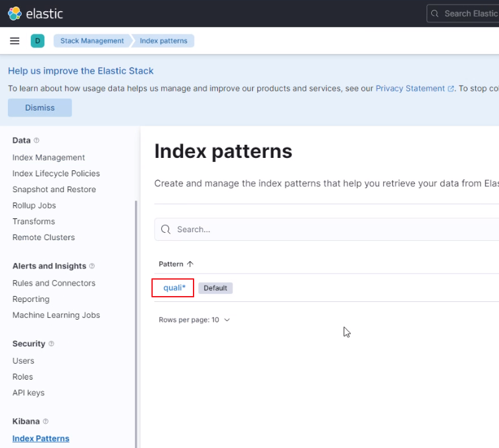Go to Transforms
Image resolution: width=499 pixels, height=448 pixels.
[34, 221]
